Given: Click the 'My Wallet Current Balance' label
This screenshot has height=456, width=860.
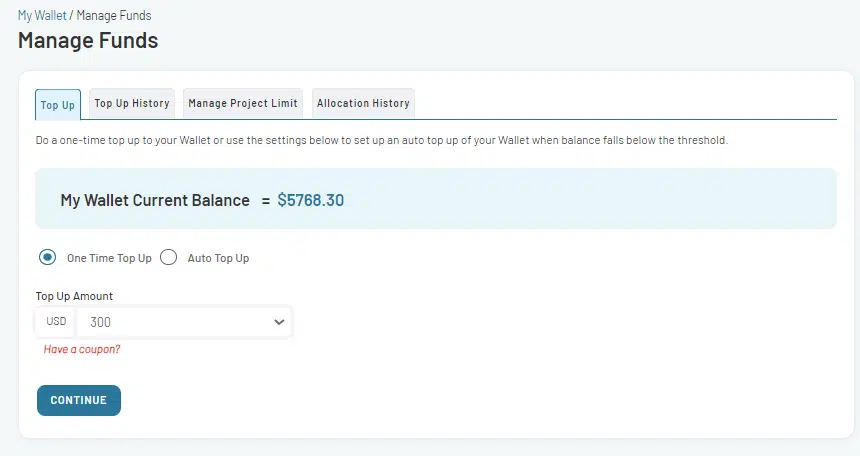Looking at the screenshot, I should 155,200.
